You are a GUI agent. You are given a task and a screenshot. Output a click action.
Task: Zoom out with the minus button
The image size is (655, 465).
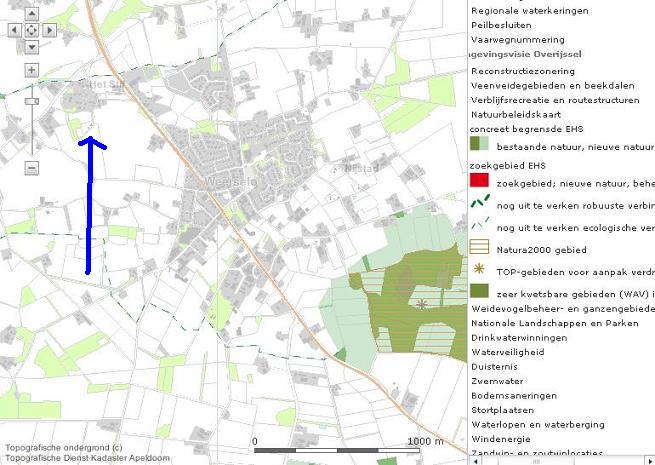(x=32, y=167)
